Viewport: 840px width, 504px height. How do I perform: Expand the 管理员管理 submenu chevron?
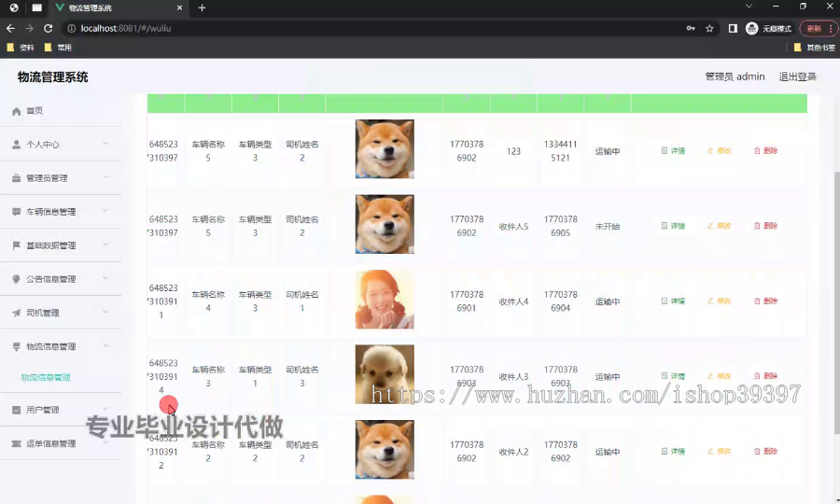(105, 177)
